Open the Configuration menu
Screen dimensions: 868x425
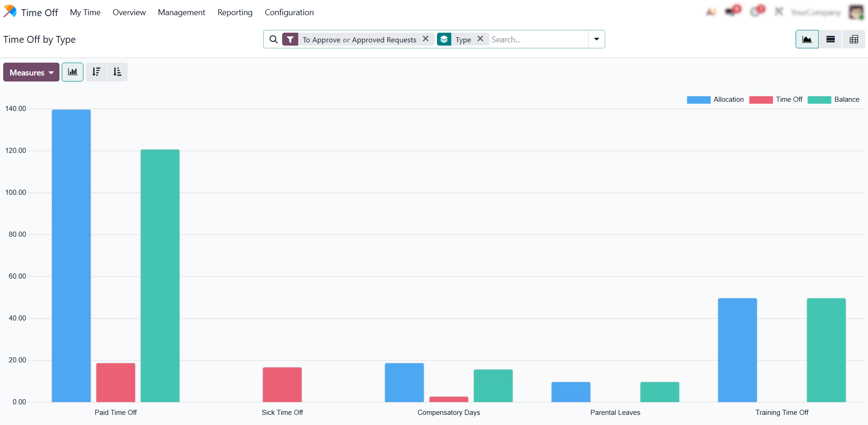point(289,12)
